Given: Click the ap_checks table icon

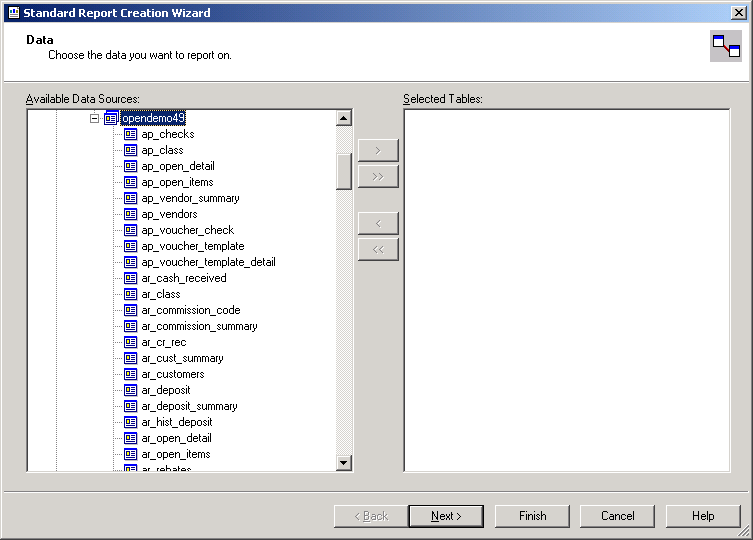Looking at the screenshot, I should click(x=130, y=134).
